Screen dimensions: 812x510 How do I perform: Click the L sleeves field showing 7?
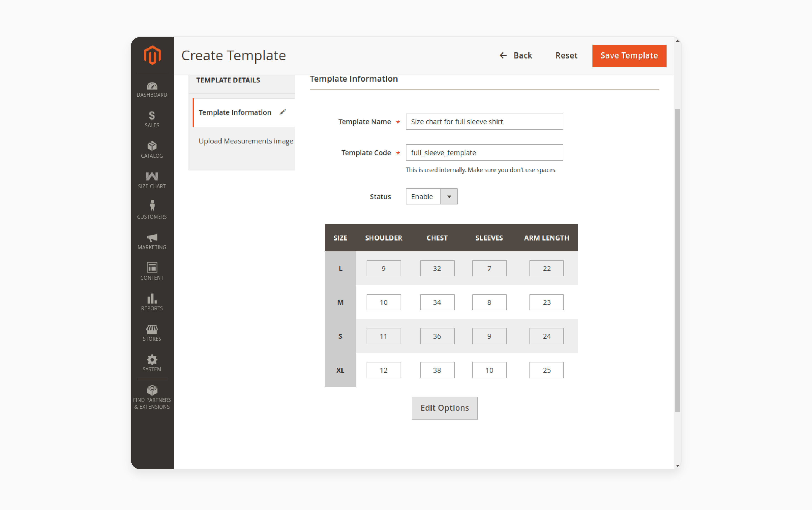click(x=489, y=268)
